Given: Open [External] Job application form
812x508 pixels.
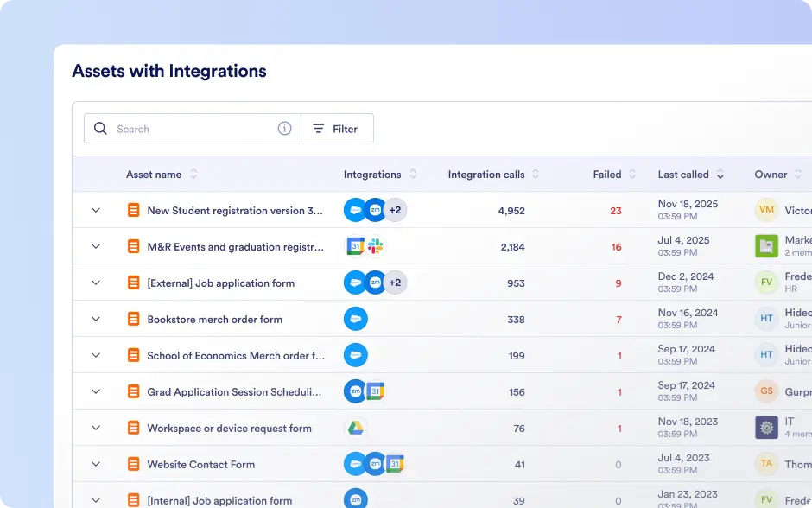Looking at the screenshot, I should tap(220, 283).
